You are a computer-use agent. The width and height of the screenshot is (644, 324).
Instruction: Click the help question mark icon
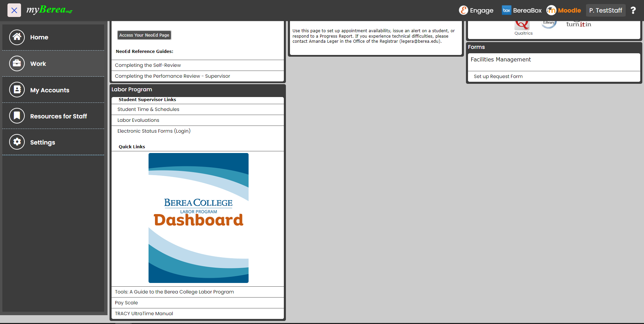tap(633, 11)
